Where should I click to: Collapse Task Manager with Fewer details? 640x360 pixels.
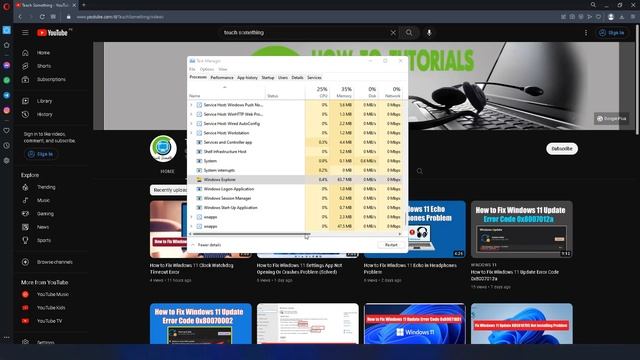(206, 245)
